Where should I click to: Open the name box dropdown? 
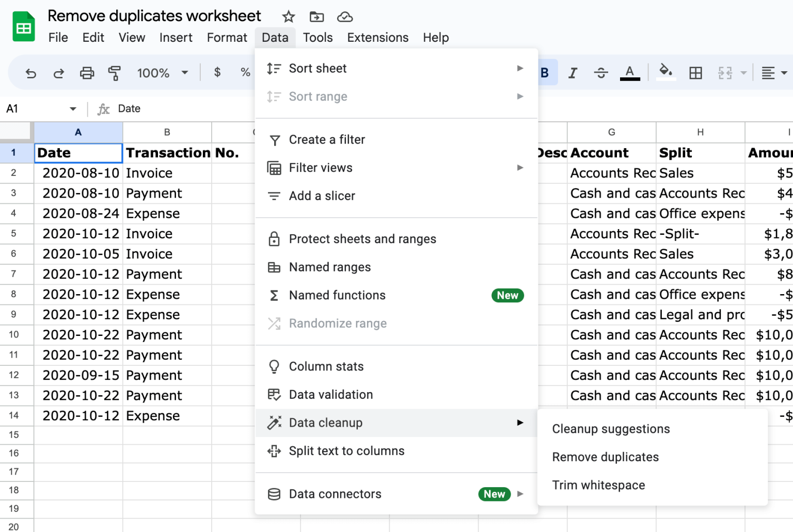click(x=73, y=108)
